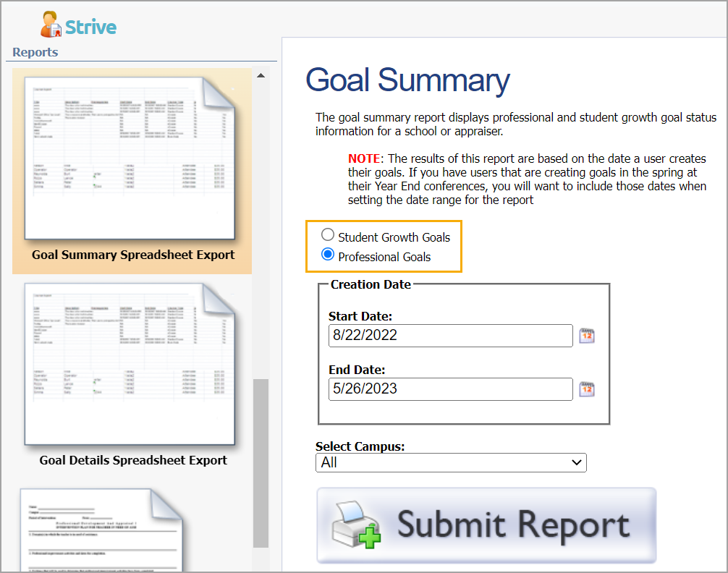Open the Select Campus dropdown

(451, 462)
